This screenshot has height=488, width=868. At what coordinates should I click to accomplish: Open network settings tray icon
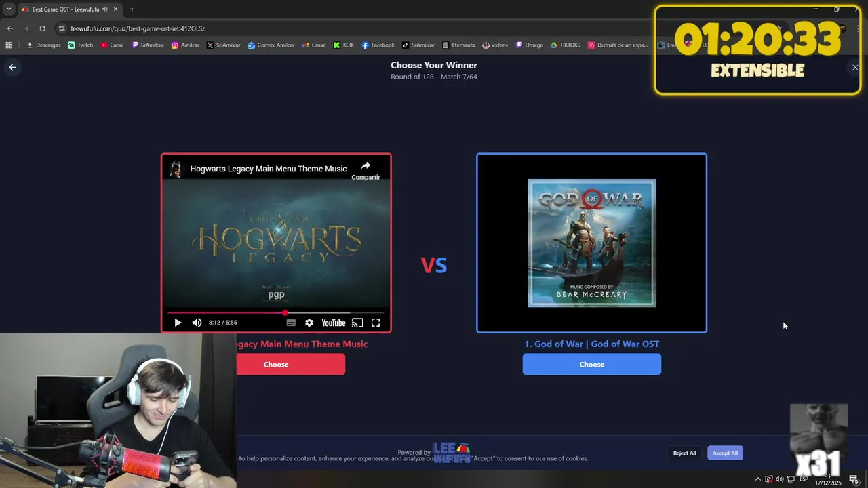pyautogui.click(x=791, y=479)
